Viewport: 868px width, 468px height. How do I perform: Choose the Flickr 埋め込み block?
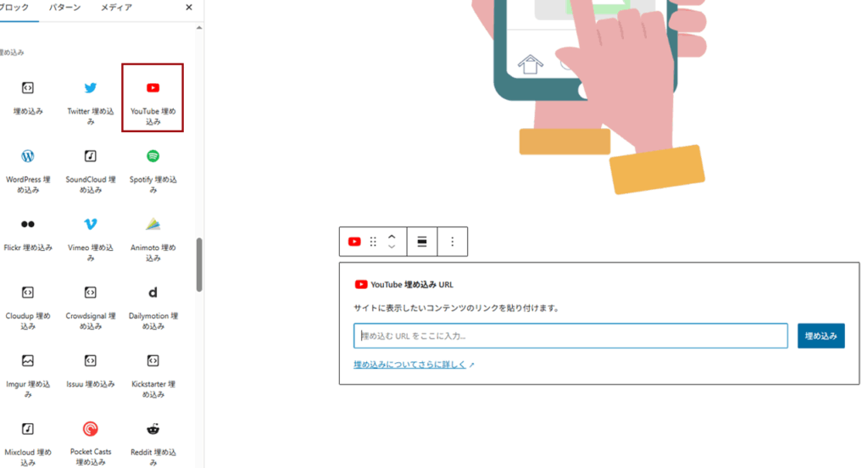[x=28, y=234]
